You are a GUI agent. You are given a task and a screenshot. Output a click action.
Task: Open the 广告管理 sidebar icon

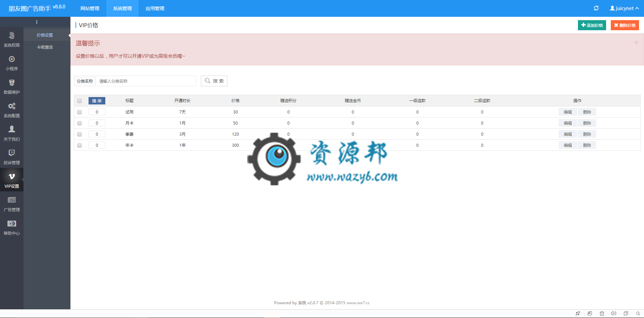[x=12, y=200]
